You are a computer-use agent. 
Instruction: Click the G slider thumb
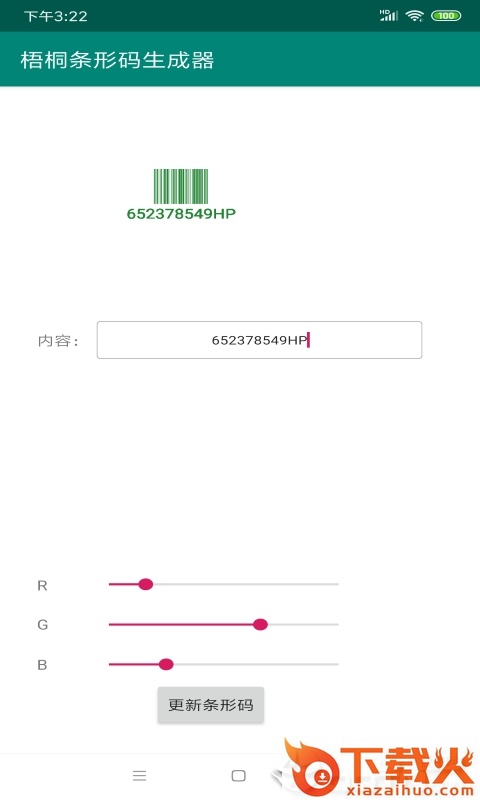pos(260,624)
